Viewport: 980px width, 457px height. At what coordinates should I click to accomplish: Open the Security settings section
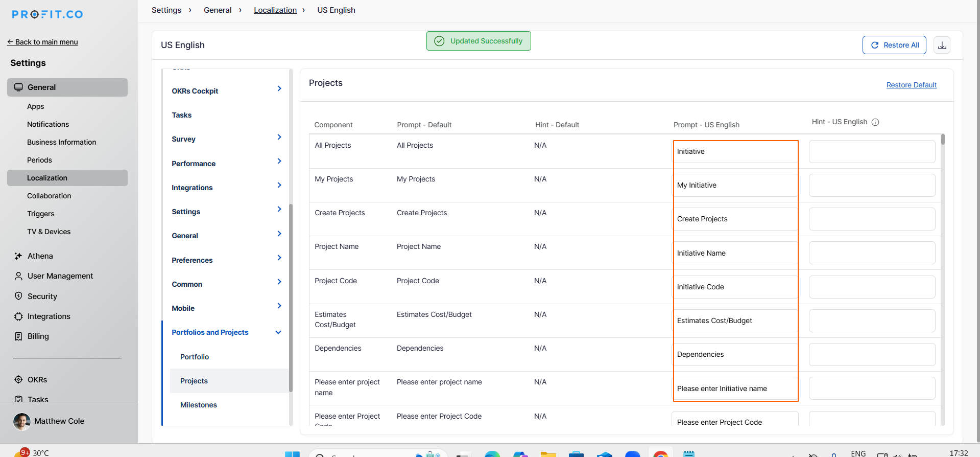click(x=42, y=296)
